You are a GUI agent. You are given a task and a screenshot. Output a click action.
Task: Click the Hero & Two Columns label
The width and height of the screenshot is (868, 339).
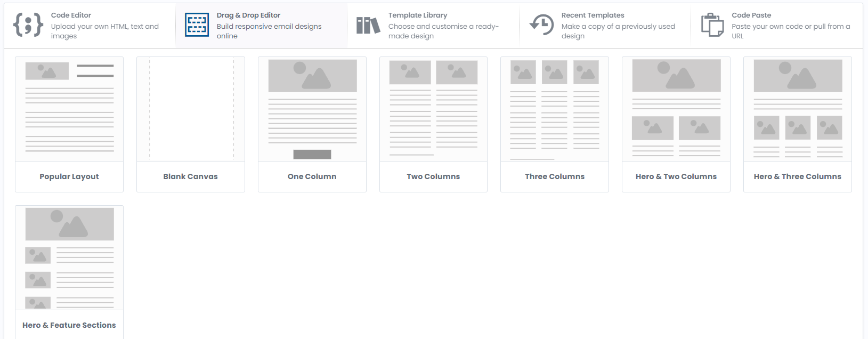[x=676, y=176]
